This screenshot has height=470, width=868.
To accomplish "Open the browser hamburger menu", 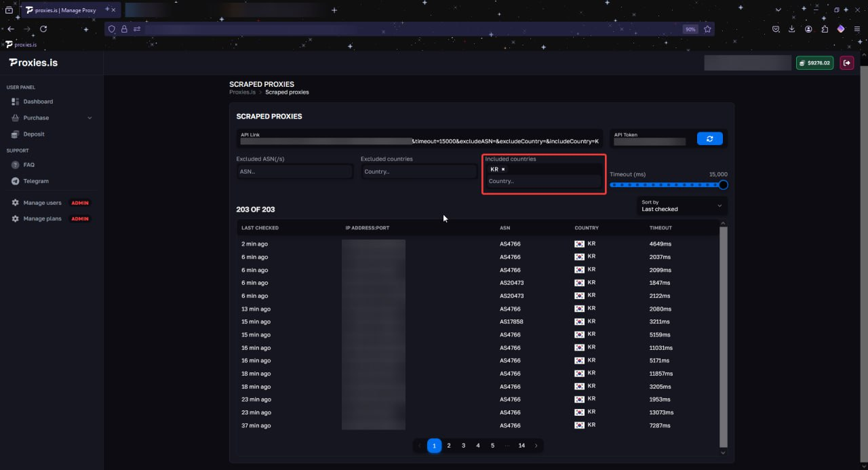I will [858, 29].
